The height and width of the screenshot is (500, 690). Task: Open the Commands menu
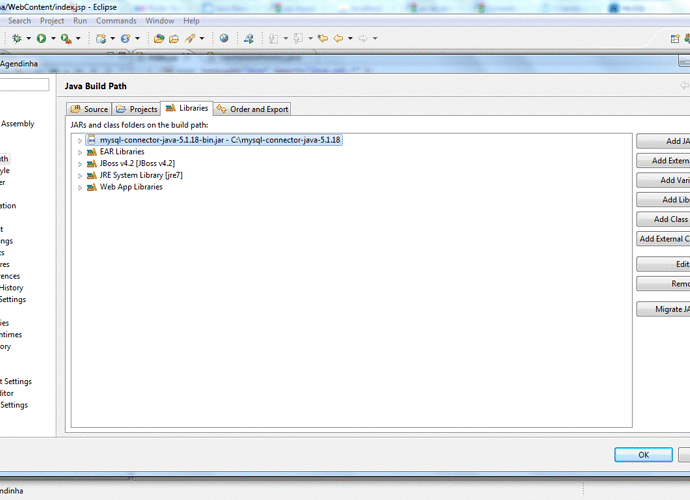click(x=116, y=21)
